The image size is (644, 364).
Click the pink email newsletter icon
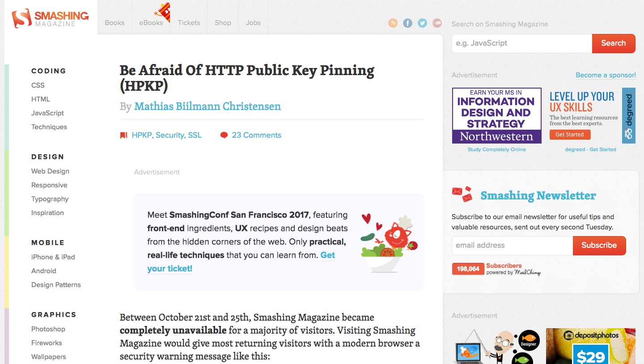point(437,23)
